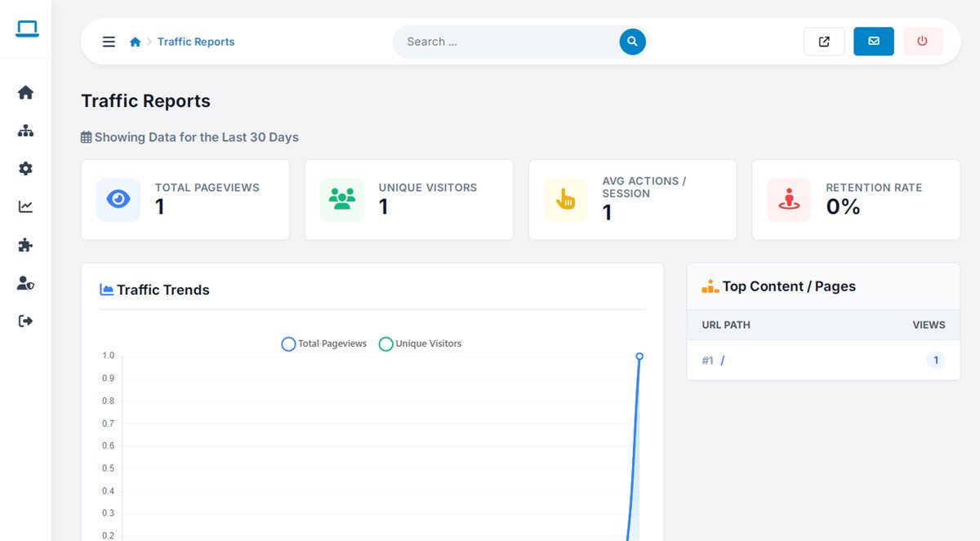Toggle the Total Pageviews chart legend
The height and width of the screenshot is (541, 980).
[324, 344]
